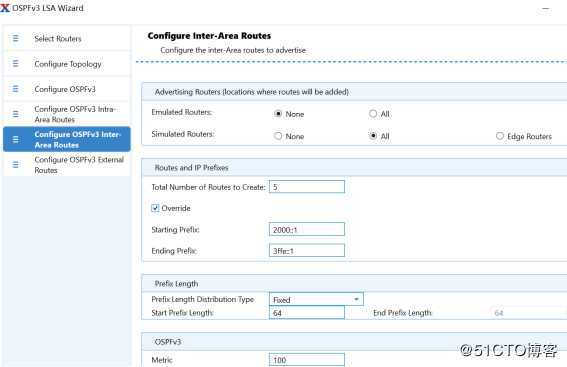Click the Prefix Length section header
567x367 pixels.
[354, 283]
